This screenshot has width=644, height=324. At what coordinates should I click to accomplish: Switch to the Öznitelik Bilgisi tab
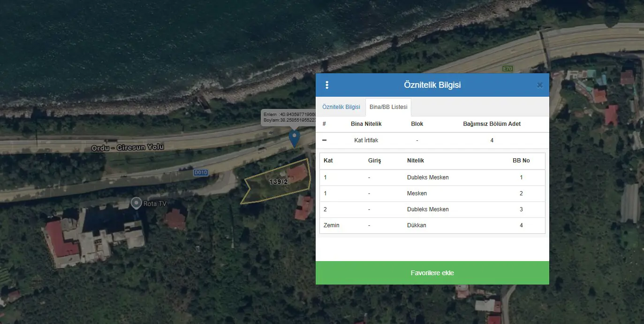341,107
